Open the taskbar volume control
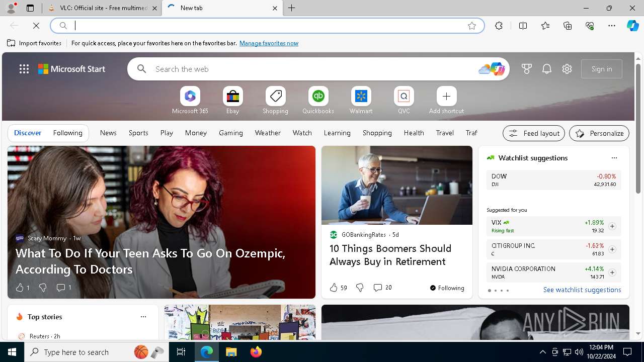The width and height of the screenshot is (644, 362). pos(579,352)
